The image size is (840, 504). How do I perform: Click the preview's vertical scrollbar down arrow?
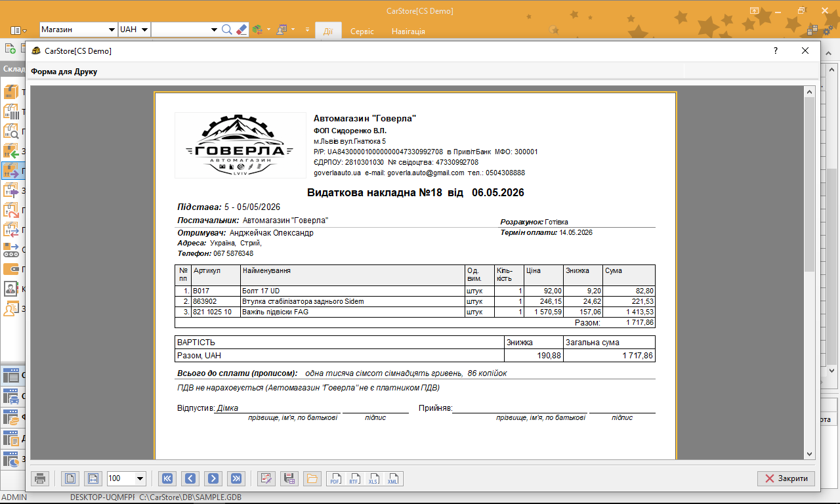[x=809, y=453]
